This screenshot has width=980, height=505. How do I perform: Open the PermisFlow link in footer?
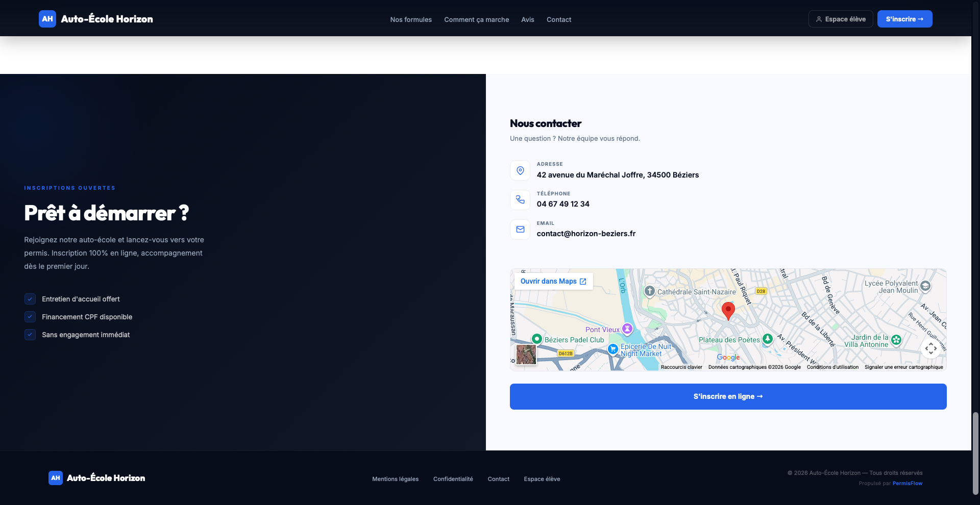point(907,483)
